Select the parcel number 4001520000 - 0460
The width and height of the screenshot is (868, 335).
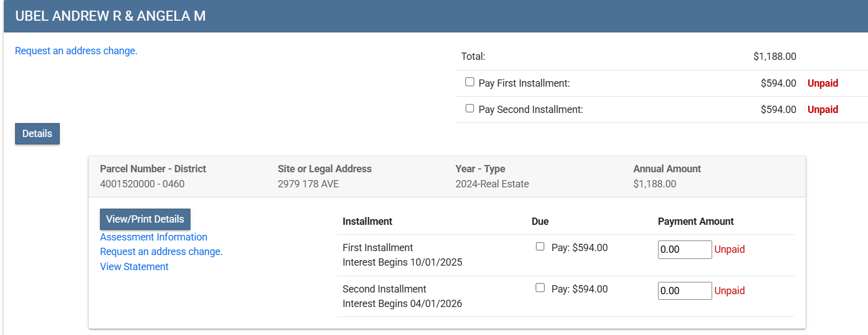tap(142, 184)
